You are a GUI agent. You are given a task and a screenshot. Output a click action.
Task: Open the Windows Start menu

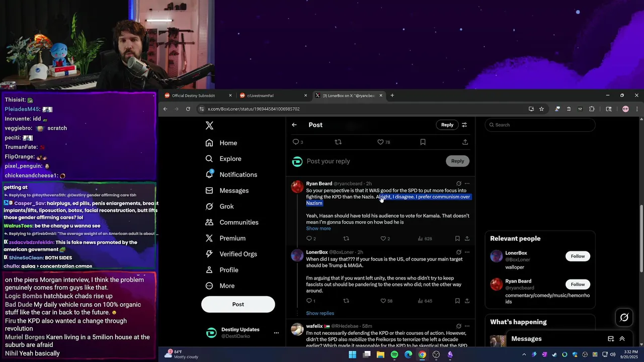coord(353,354)
